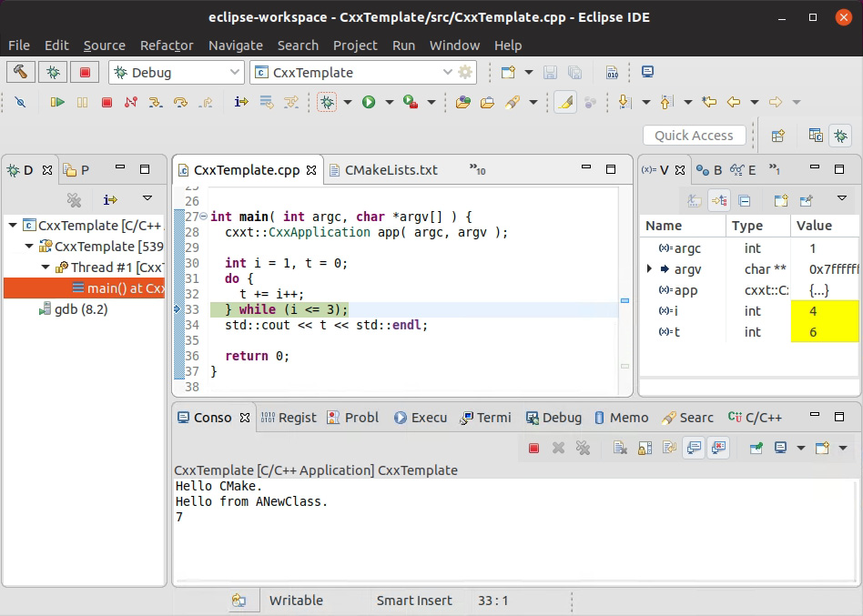Image resolution: width=863 pixels, height=616 pixels.
Task: Toggle Scroll Lock in Console toolbar
Action: coord(645,448)
